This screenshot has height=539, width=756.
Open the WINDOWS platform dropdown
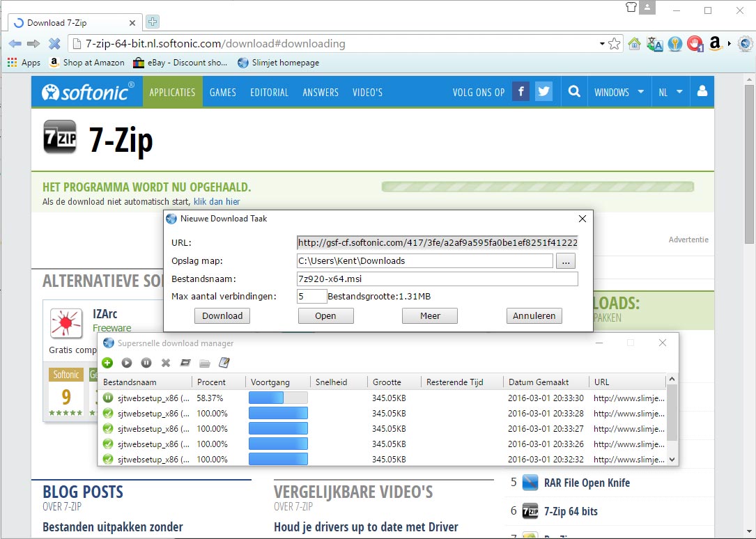619,92
